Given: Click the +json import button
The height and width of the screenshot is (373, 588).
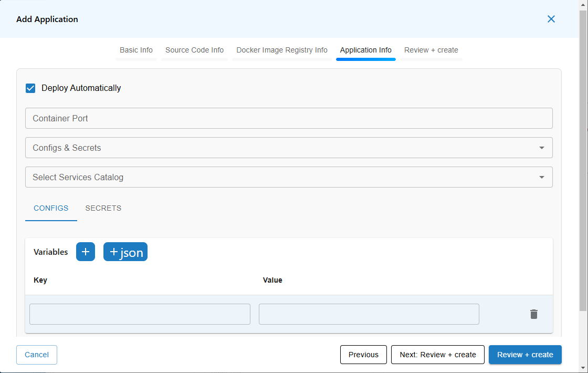Looking at the screenshot, I should [125, 252].
